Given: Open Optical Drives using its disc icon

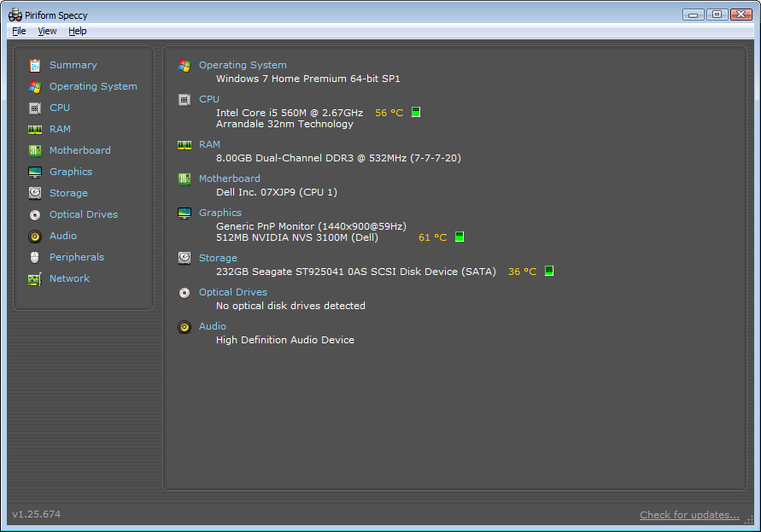Looking at the screenshot, I should pos(35,214).
